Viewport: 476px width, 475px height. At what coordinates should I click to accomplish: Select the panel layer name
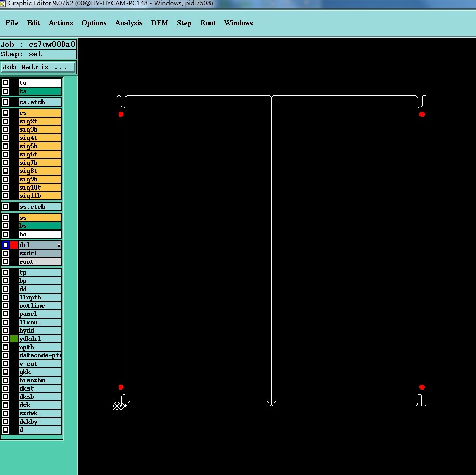coord(40,313)
